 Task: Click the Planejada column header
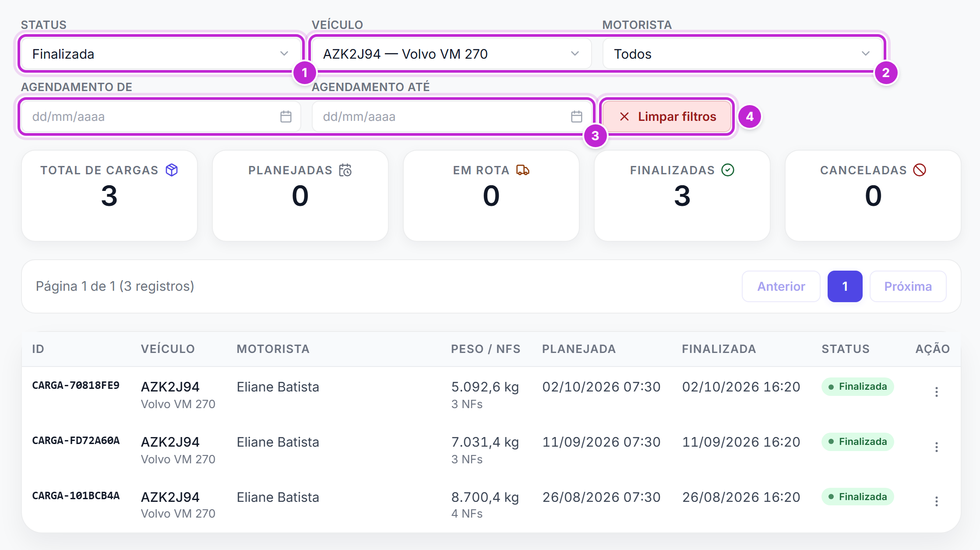coord(579,349)
